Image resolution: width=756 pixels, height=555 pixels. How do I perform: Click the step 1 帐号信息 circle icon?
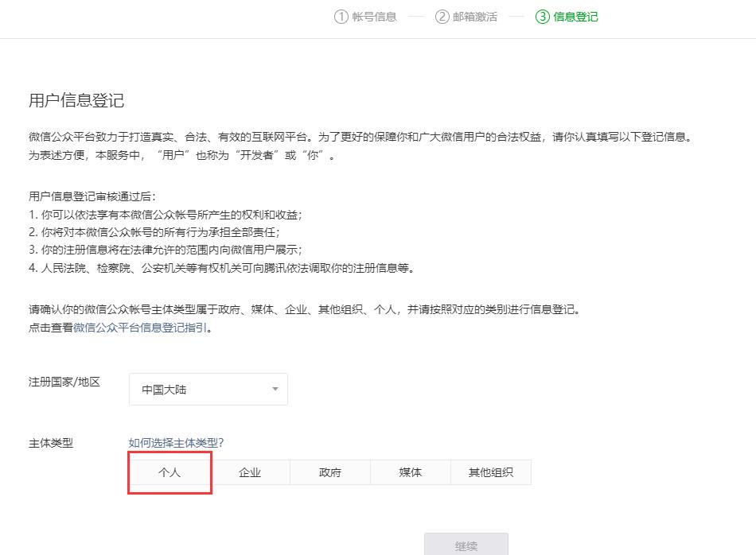tap(341, 17)
